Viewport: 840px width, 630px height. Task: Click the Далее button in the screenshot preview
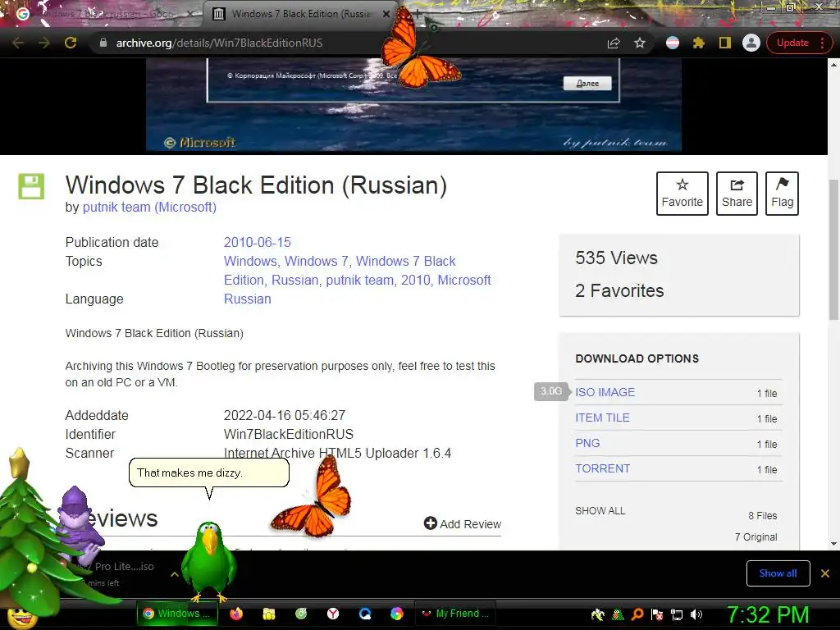tap(587, 83)
